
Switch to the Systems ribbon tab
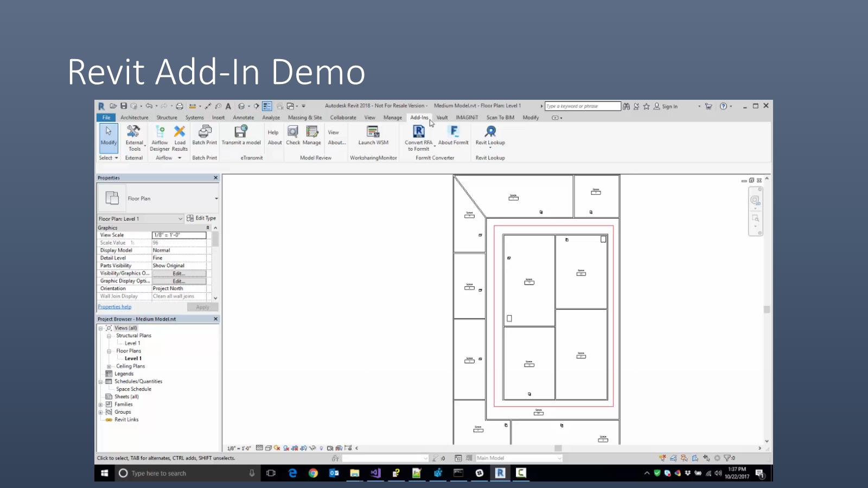coord(195,118)
